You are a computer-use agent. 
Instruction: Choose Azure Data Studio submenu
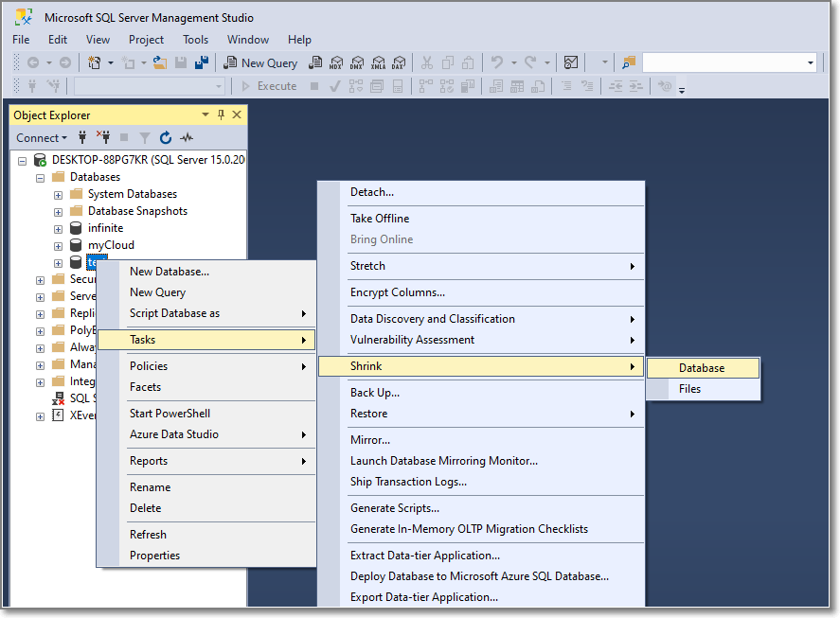pos(206,434)
